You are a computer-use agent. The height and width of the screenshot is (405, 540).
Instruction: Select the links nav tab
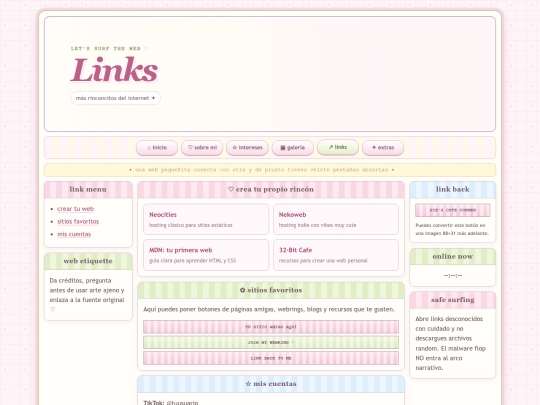[x=338, y=147]
